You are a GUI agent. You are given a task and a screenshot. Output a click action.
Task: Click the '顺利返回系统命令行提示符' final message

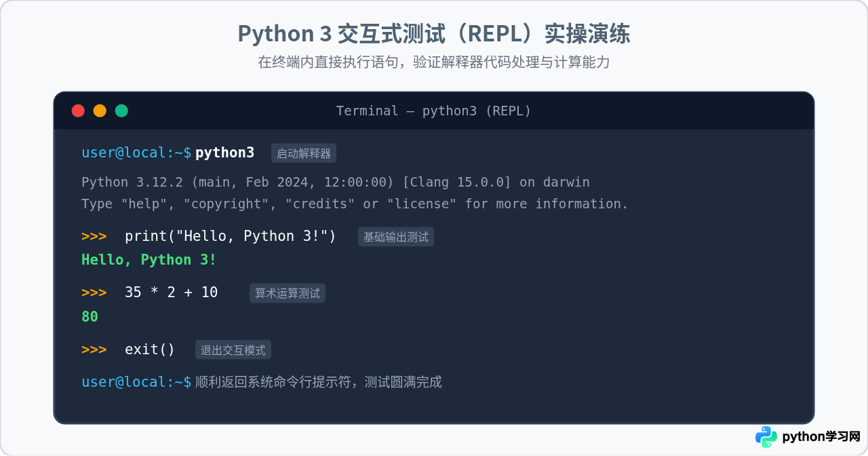(319, 382)
